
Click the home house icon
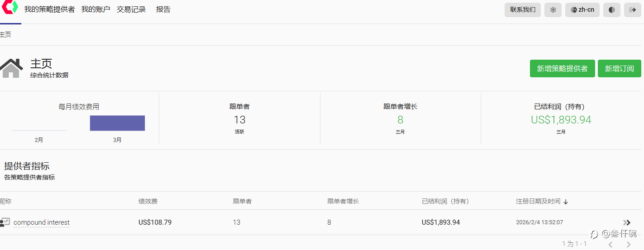12,69
